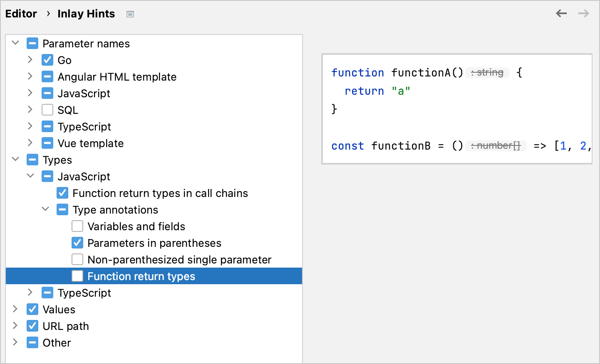Click the Inlay Hints breadcrumb label
The width and height of the screenshot is (600, 364).
(86, 13)
